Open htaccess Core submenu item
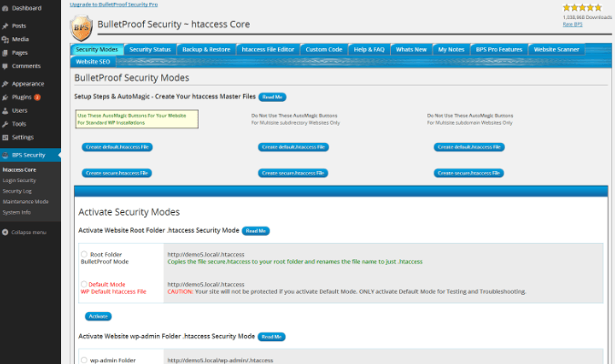The height and width of the screenshot is (364, 615). click(x=19, y=170)
